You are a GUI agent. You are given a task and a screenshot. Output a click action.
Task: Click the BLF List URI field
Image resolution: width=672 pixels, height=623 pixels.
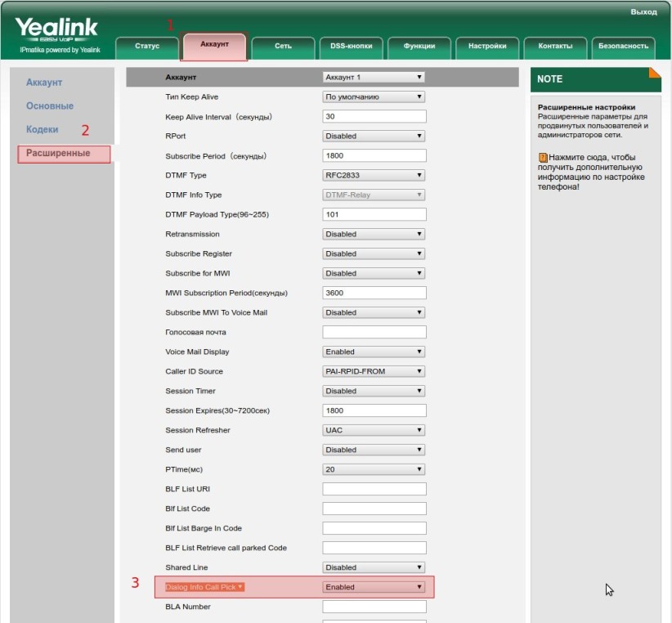(x=374, y=489)
